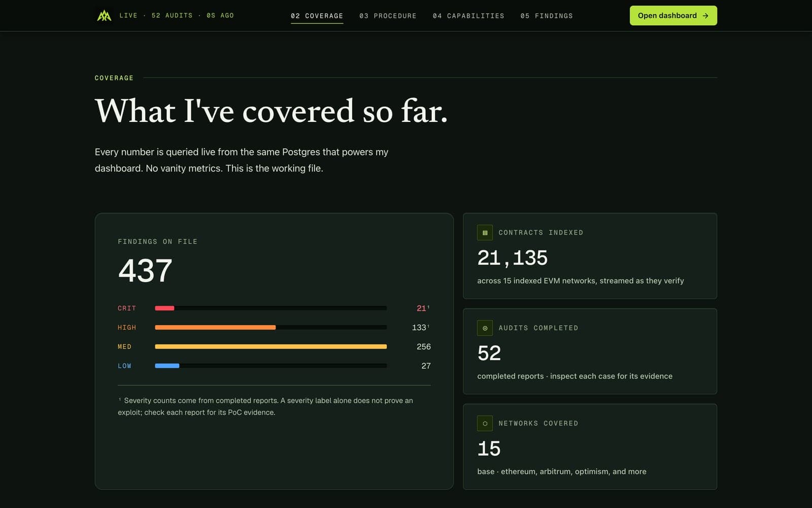Switch to 04 Capabilities nav item
Viewport: 812px width, 508px height.
tap(468, 16)
